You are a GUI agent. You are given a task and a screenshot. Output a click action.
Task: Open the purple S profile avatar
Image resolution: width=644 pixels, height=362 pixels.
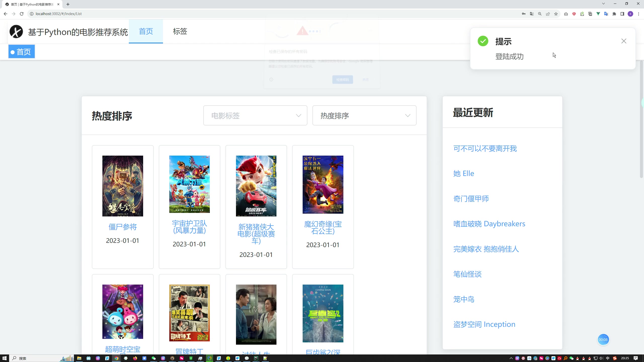pos(630,14)
